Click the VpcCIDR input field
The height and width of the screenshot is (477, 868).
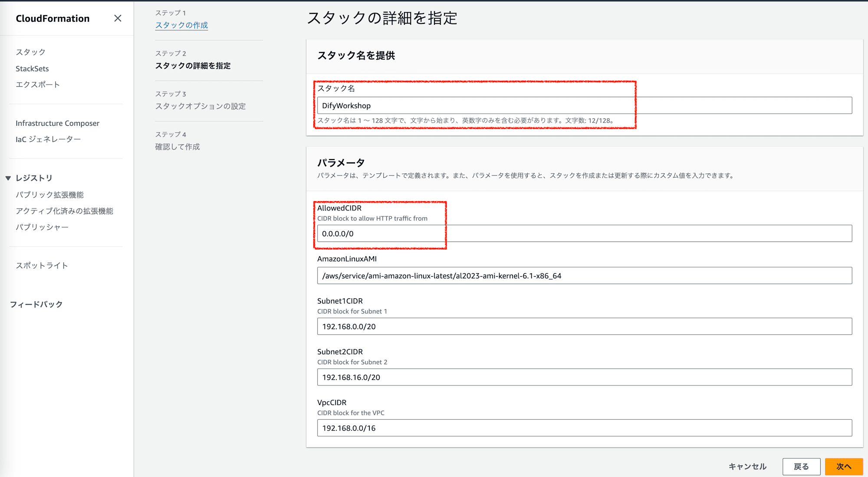point(584,428)
